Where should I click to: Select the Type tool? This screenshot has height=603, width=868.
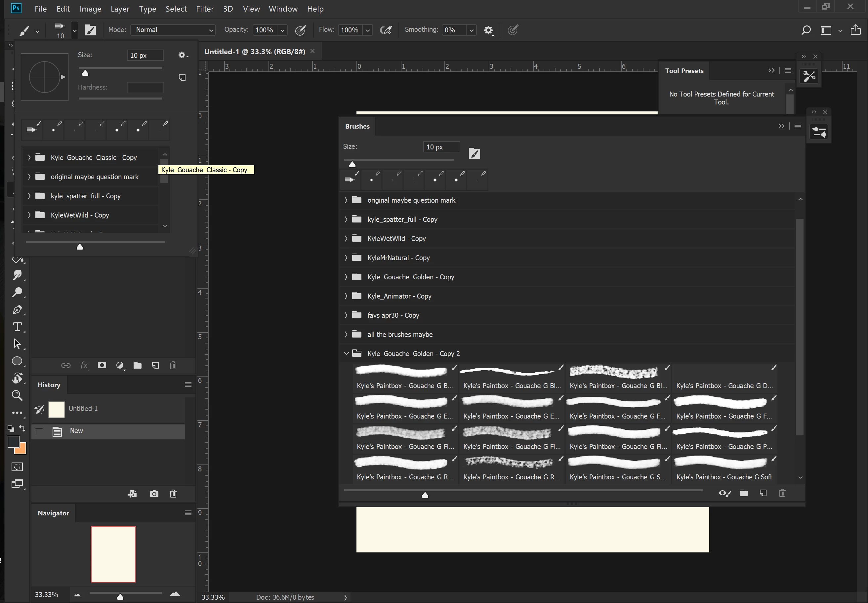pos(17,327)
